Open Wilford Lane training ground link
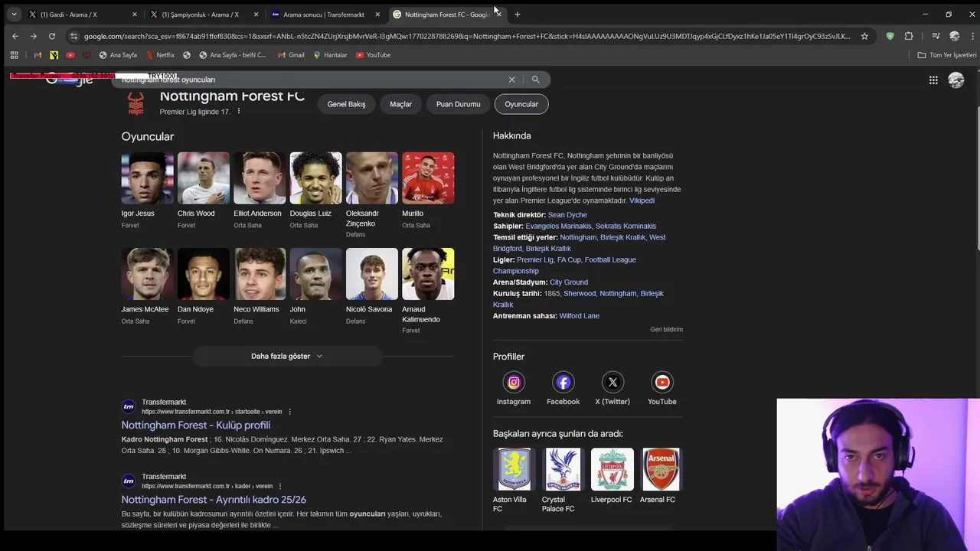The image size is (980, 551). click(x=580, y=316)
